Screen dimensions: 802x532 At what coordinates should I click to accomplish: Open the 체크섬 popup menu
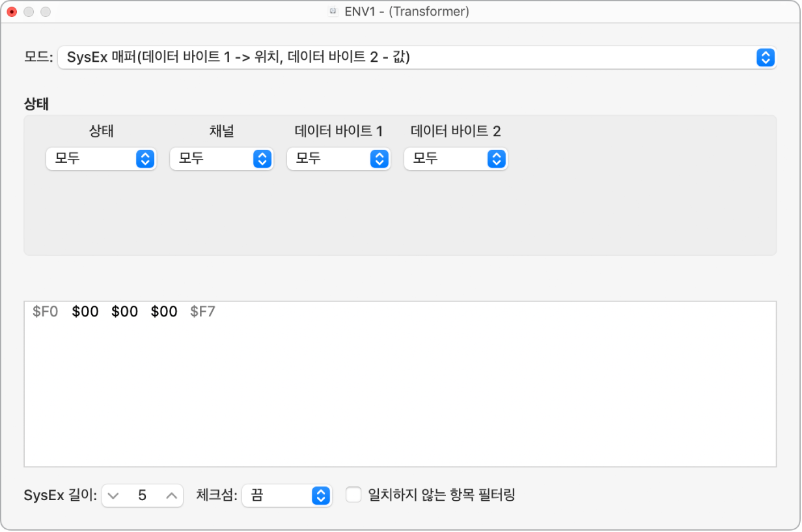tap(286, 496)
